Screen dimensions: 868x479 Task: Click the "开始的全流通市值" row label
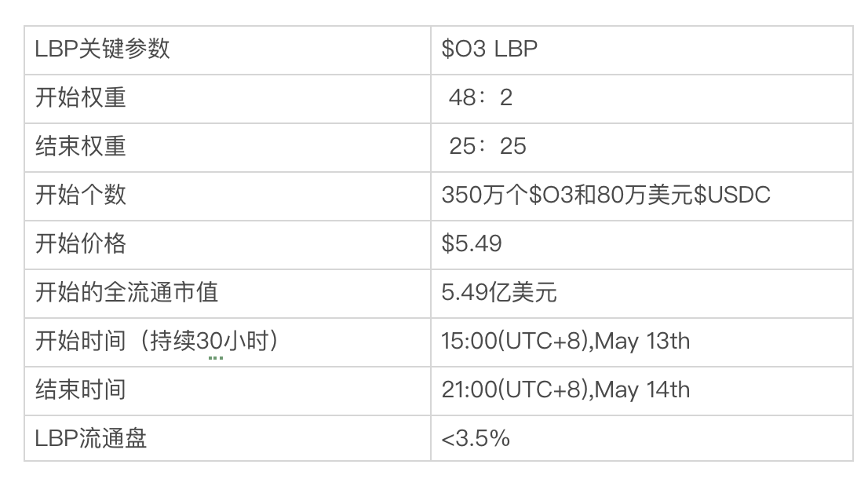pos(126,292)
